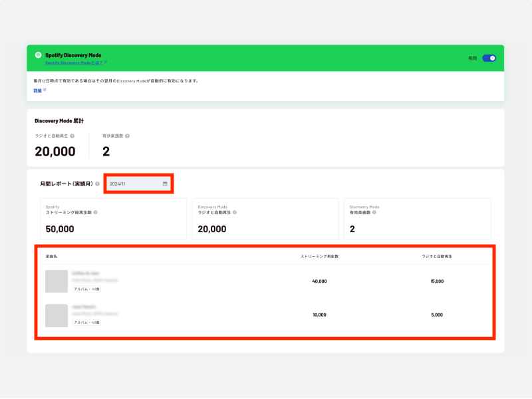The width and height of the screenshot is (532, 399).
Task: Click the アルバム・40曲 tag in the 40,000 row
Action: [86, 289]
